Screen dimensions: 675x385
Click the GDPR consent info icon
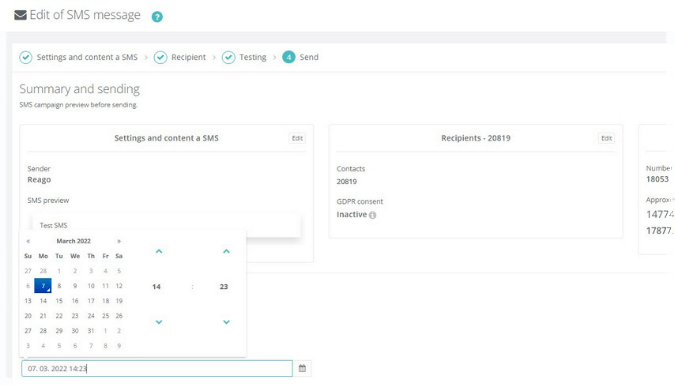(373, 215)
